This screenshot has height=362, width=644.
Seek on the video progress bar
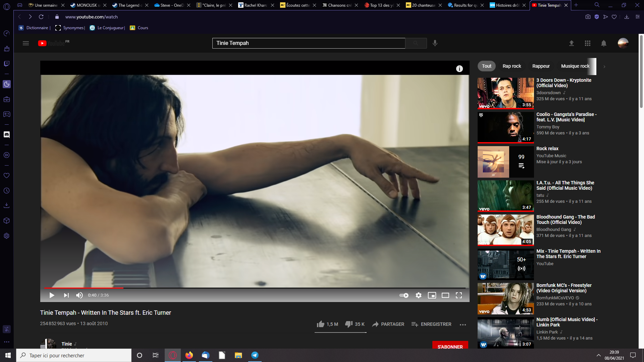255,288
